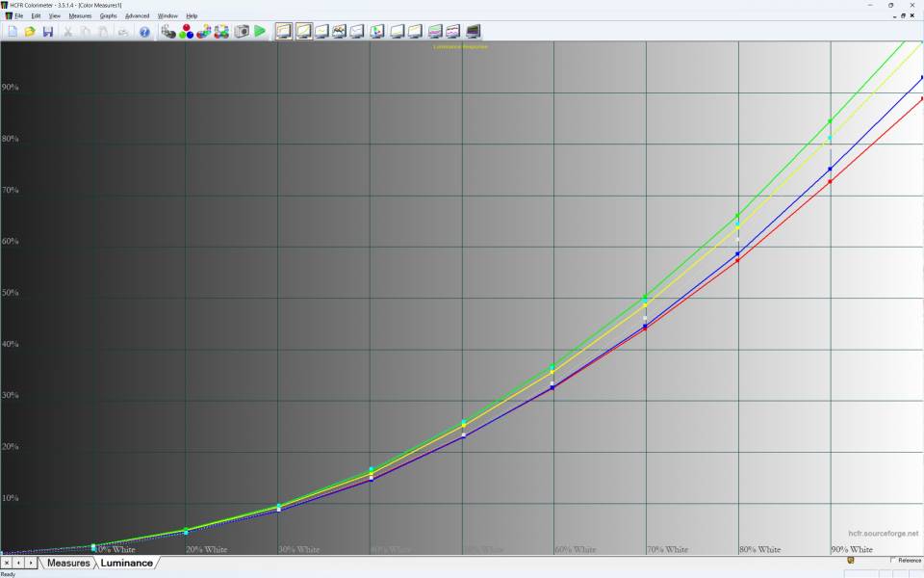
Task: Click the tab close X button at bottom-left
Action: pos(6,563)
